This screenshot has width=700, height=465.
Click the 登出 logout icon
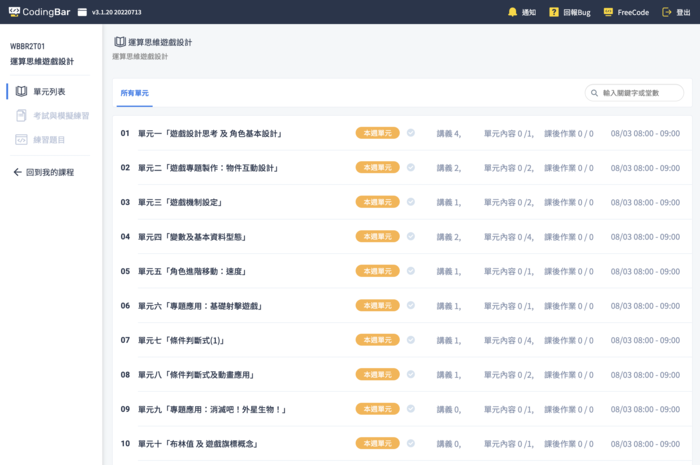coord(667,12)
